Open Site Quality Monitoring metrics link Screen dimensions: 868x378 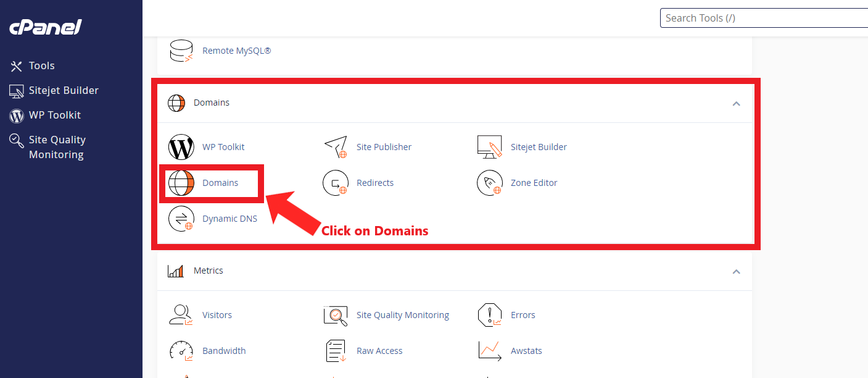(x=403, y=315)
